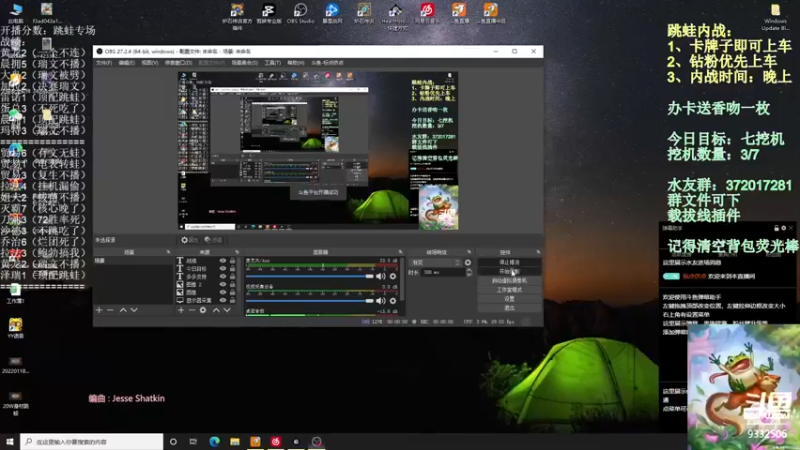This screenshot has height=450, width=800.
Task: Open the Windows Update desktop file icon
Action: coord(775,16)
